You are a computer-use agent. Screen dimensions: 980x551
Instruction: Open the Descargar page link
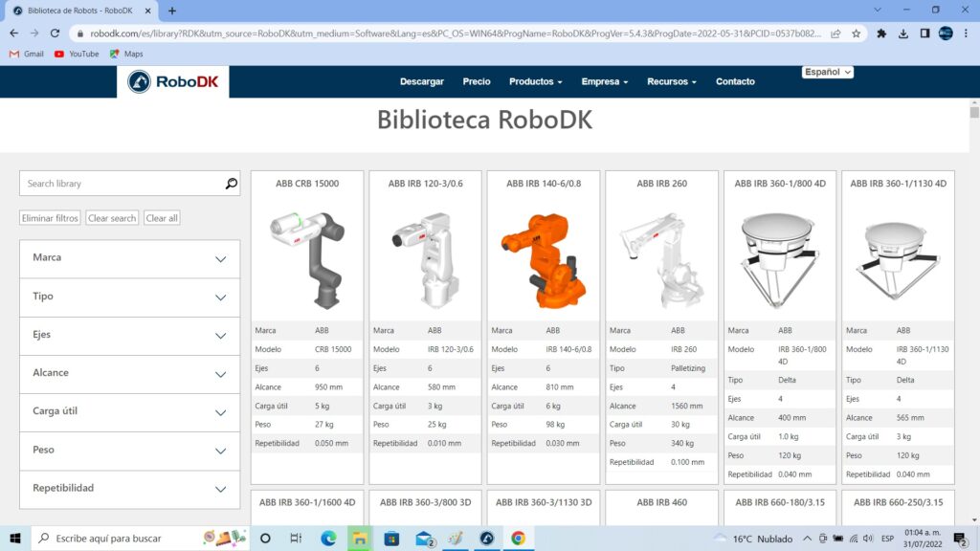(x=421, y=81)
